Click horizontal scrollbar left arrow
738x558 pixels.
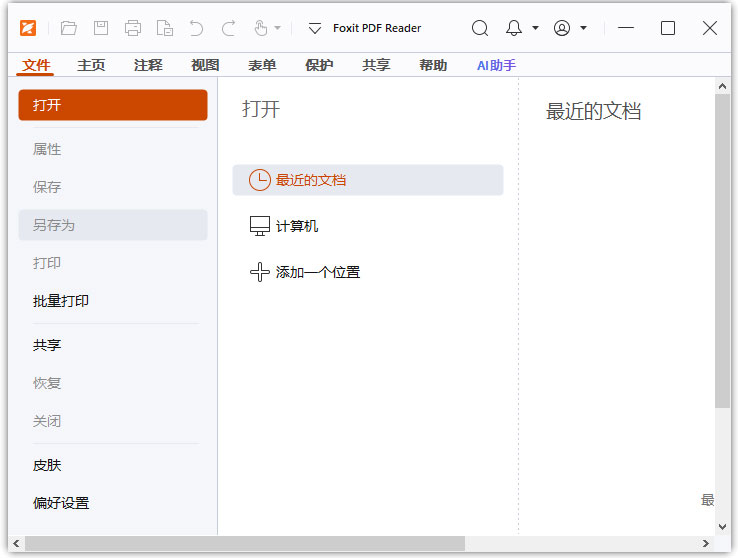click(x=16, y=543)
